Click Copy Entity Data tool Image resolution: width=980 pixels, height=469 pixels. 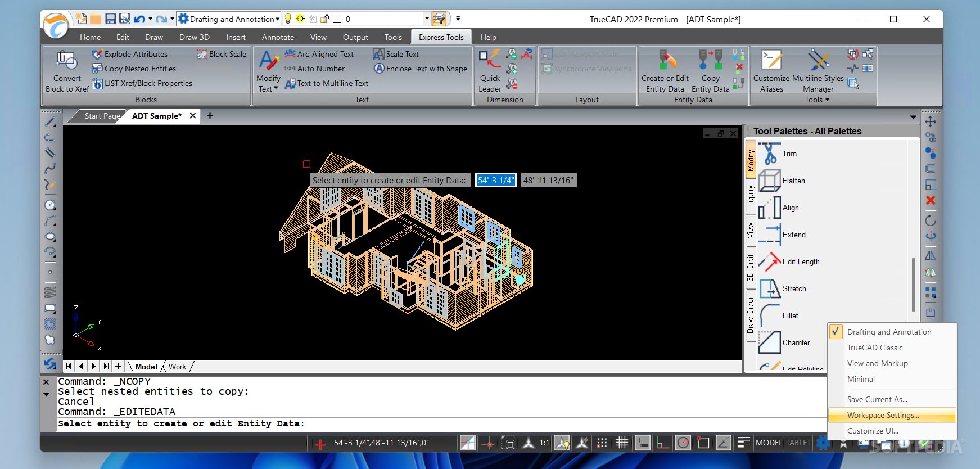coord(711,71)
